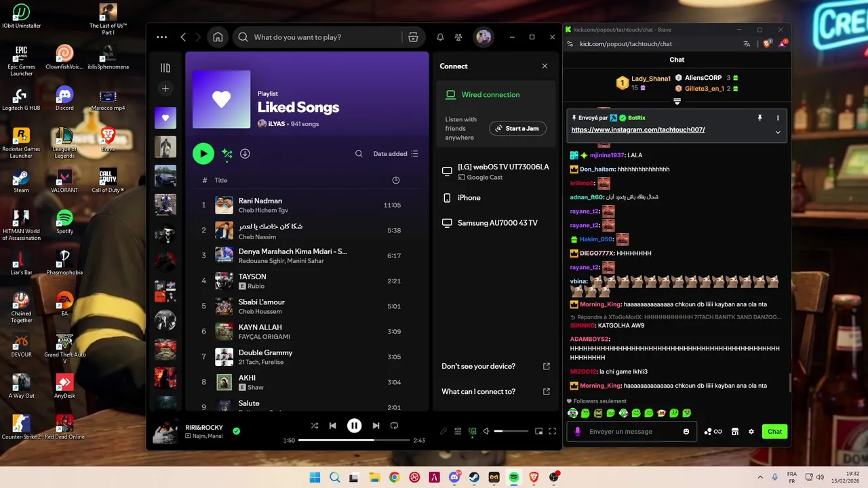868x488 pixels.
Task: Select Samsung AU7000 43 TV device
Action: 494,223
